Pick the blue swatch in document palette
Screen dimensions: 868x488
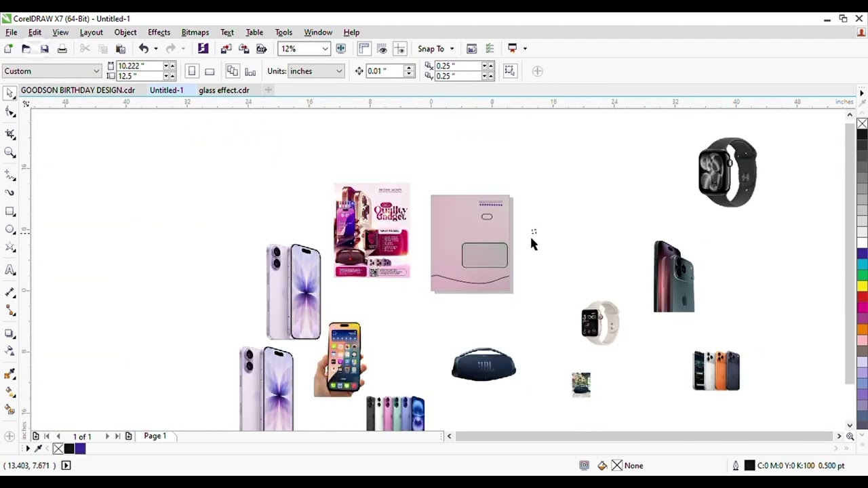pos(80,449)
